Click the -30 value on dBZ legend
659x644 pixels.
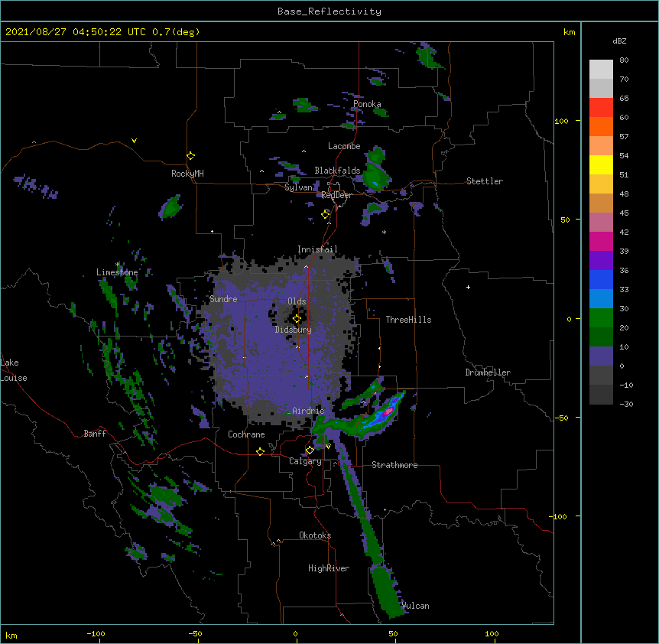pyautogui.click(x=626, y=405)
